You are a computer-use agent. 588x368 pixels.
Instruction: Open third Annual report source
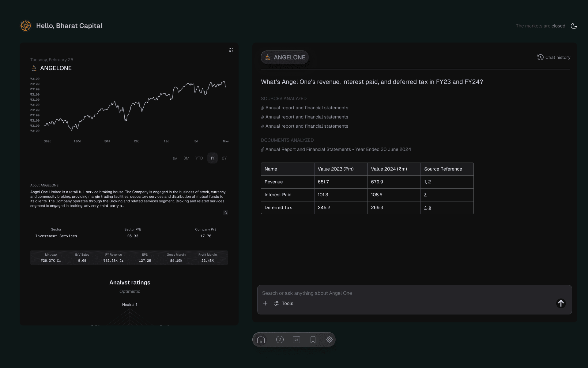[304, 126]
